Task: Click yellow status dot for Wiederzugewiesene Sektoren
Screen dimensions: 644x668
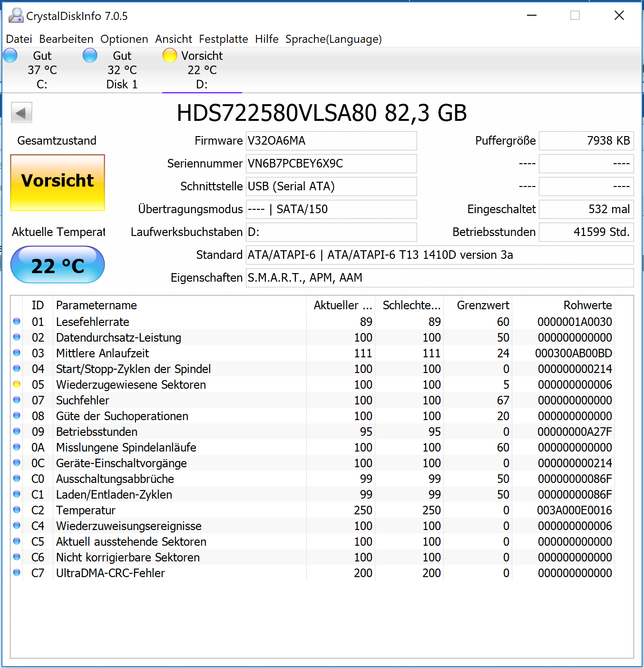Action: point(17,384)
